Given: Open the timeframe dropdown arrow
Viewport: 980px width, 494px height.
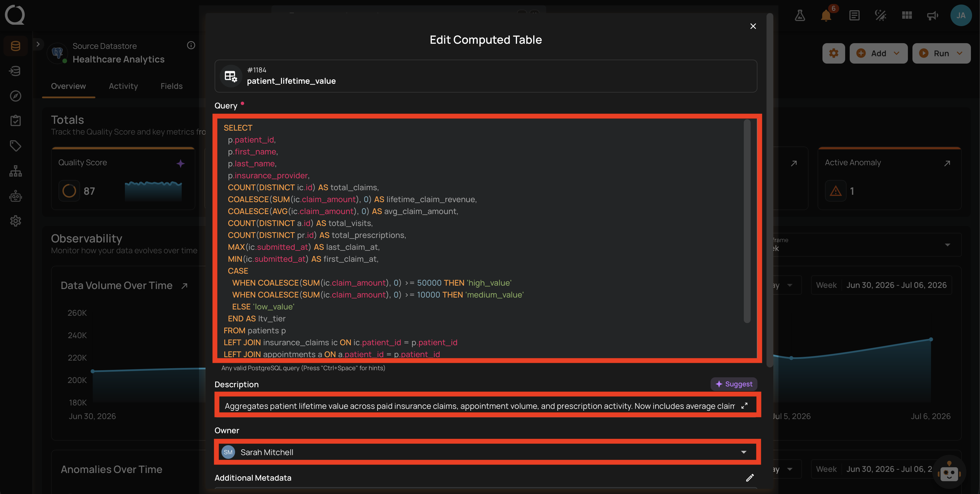Looking at the screenshot, I should coord(947,245).
